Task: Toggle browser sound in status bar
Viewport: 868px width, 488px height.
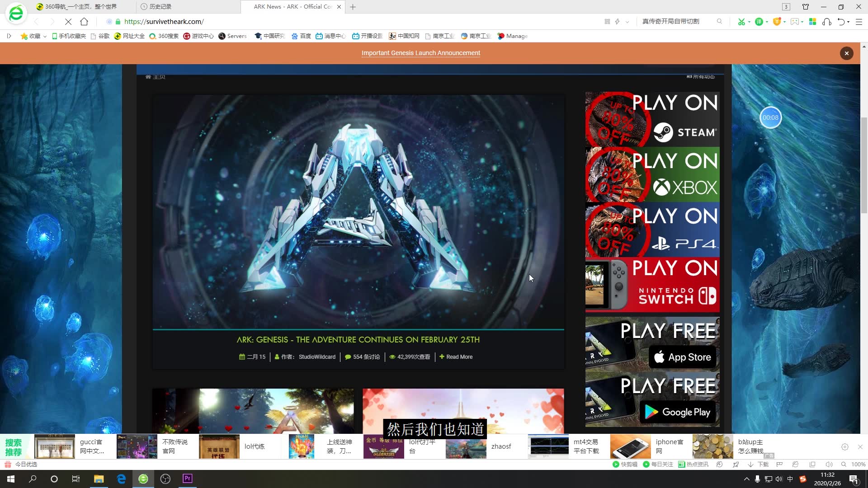Action: (829, 465)
